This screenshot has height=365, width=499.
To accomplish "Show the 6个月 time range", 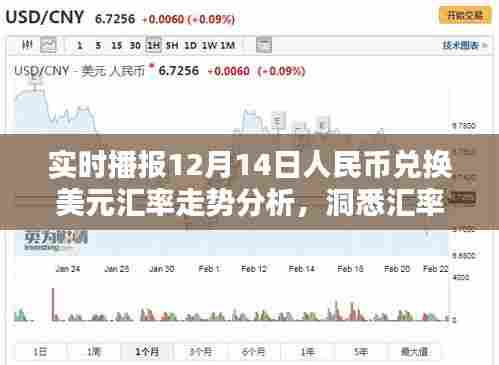I will point(254,352).
